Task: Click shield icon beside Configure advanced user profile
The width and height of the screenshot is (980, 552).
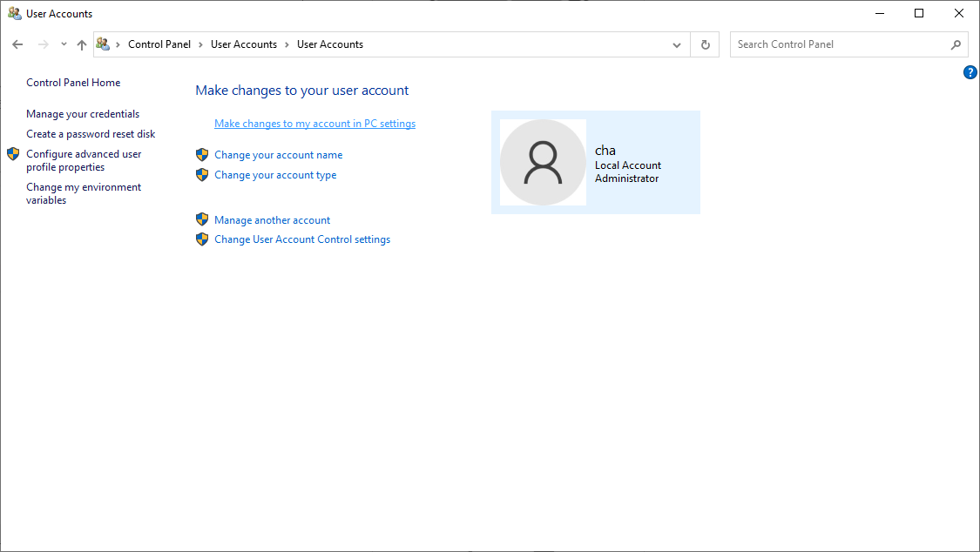Action: [x=13, y=154]
